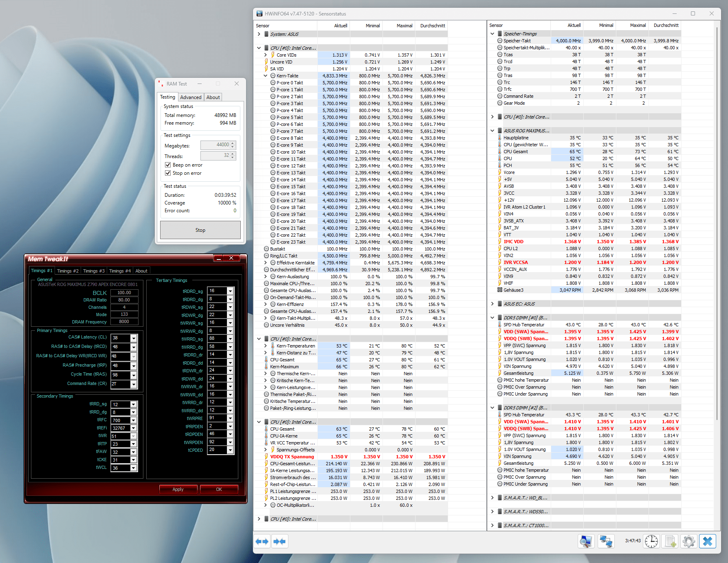
Task: Click the logging start sheet icon
Action: point(670,541)
